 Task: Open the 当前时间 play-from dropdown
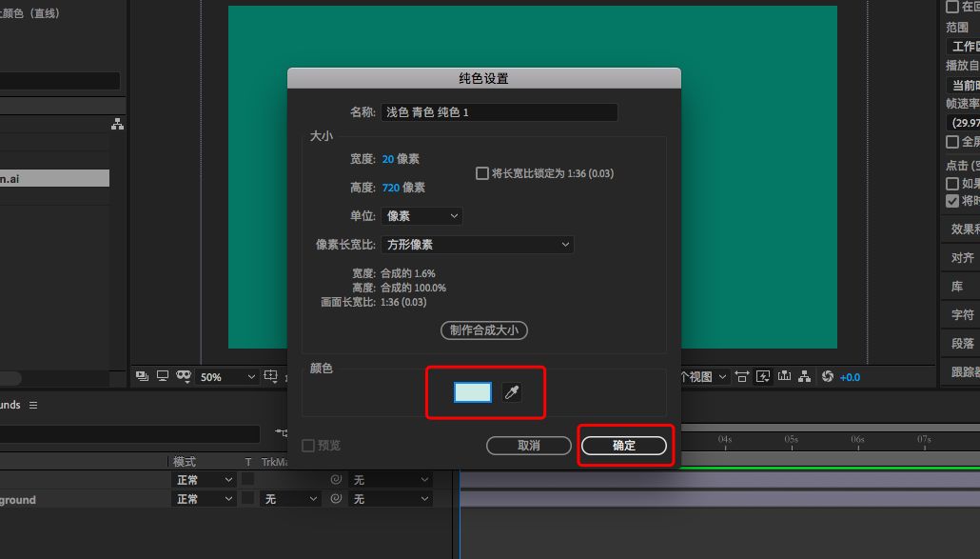pos(963,85)
